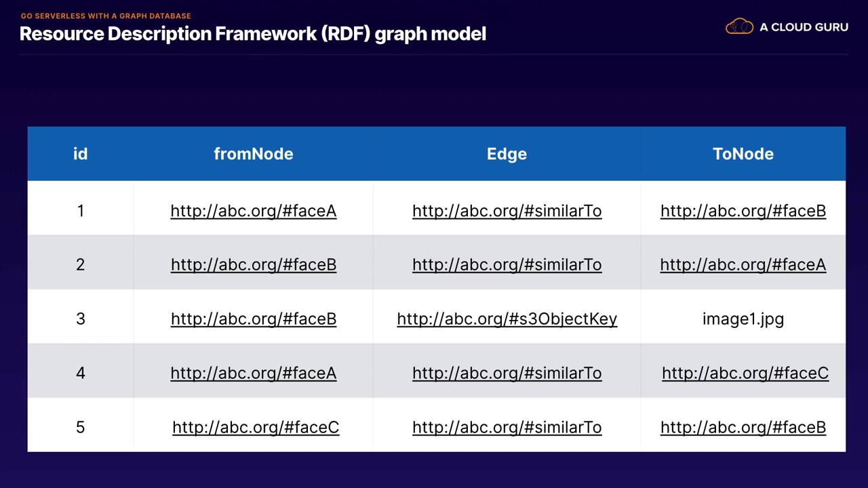Click the A CLOUD GURU brand text

(804, 27)
